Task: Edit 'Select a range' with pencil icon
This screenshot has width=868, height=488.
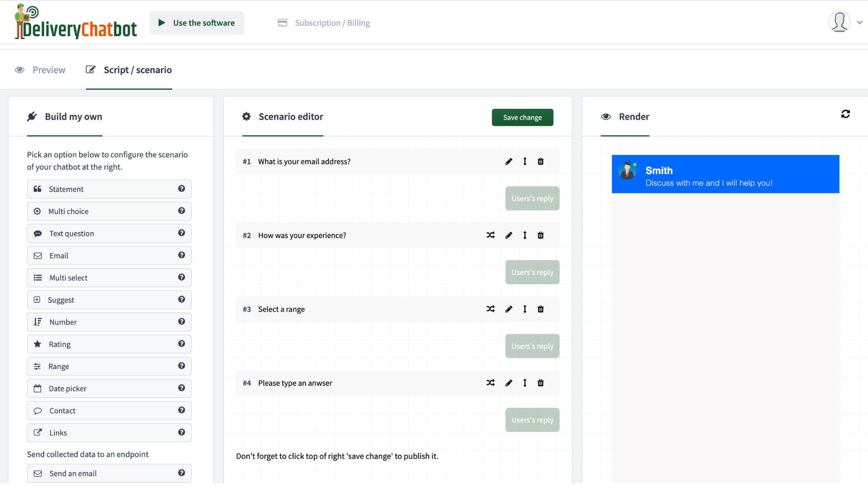Action: coord(509,309)
